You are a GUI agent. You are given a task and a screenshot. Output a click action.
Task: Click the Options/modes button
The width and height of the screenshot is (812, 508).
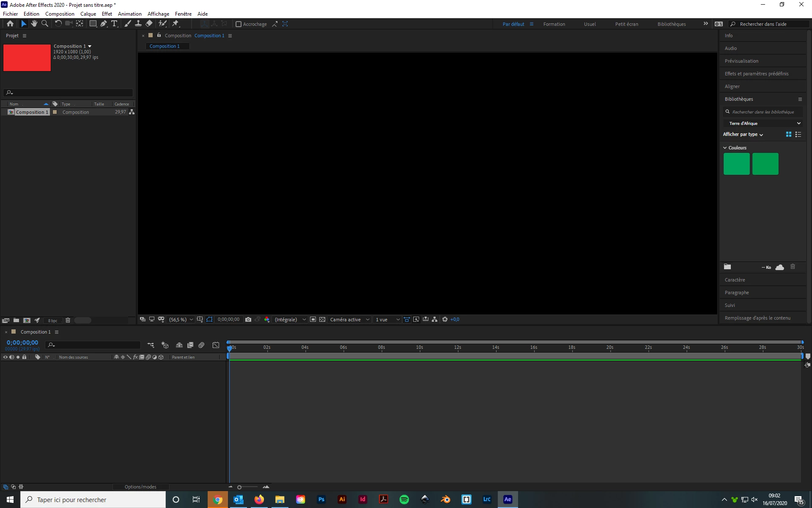tap(140, 487)
